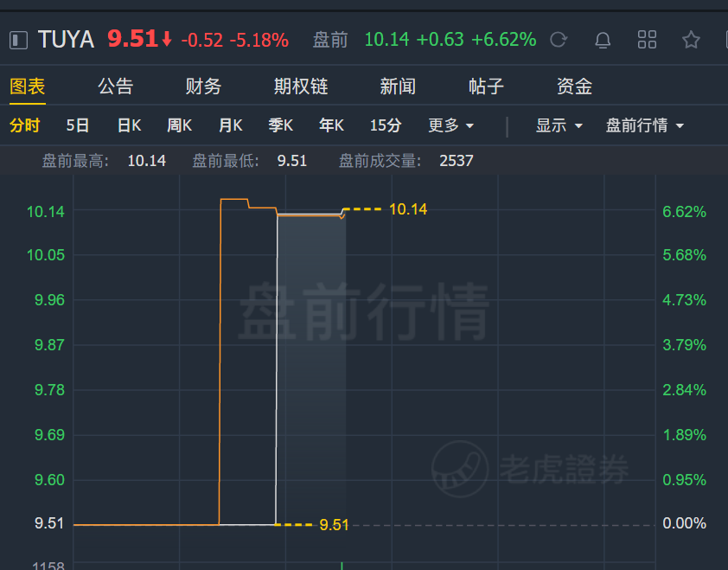Click the +0.63 pre-market change amount
The image size is (728, 570).
[x=440, y=40]
